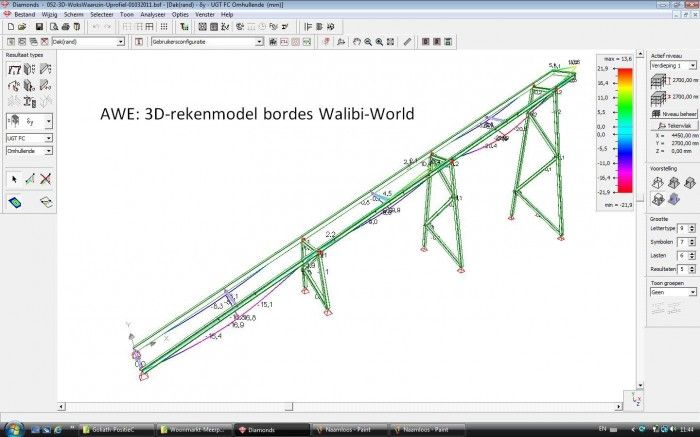The height and width of the screenshot is (437, 700).
Task: Click the 'T' text icon left of Gebruikersconfiguratie
Action: (139, 42)
